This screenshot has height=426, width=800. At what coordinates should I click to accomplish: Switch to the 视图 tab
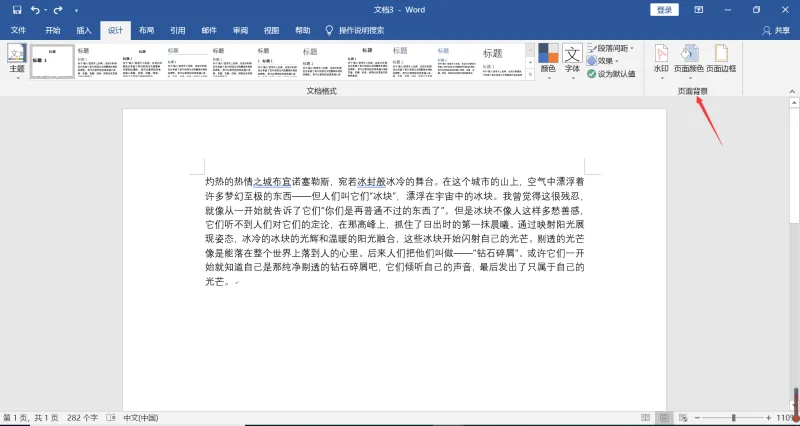[x=271, y=31]
